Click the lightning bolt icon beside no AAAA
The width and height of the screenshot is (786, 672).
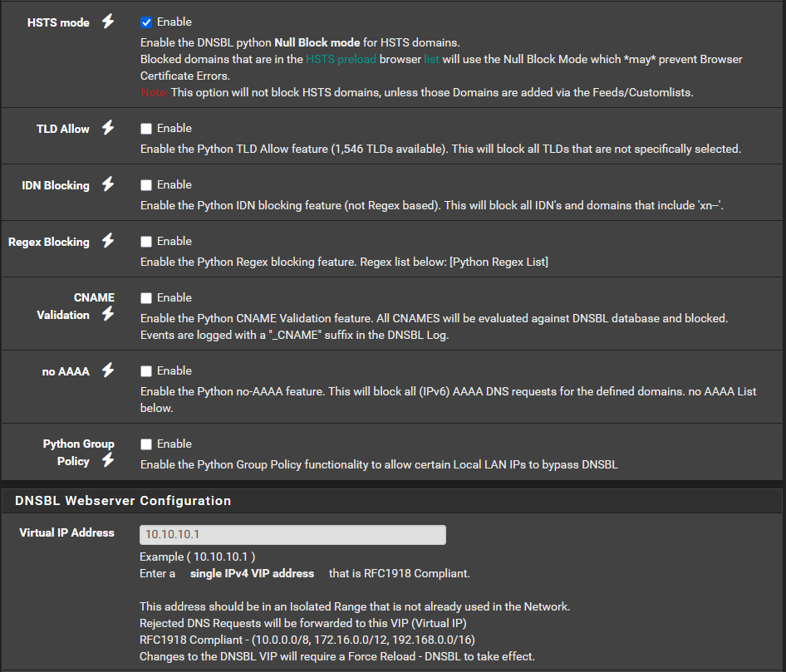click(x=107, y=370)
